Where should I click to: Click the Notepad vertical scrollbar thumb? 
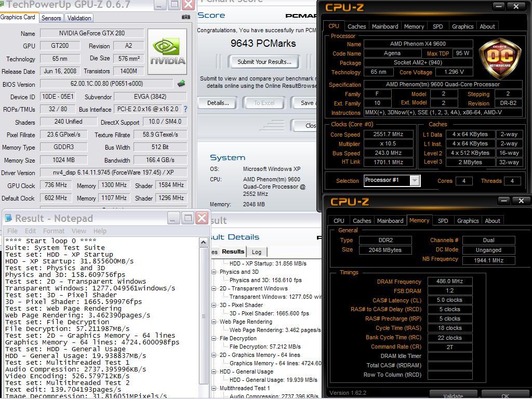click(203, 316)
